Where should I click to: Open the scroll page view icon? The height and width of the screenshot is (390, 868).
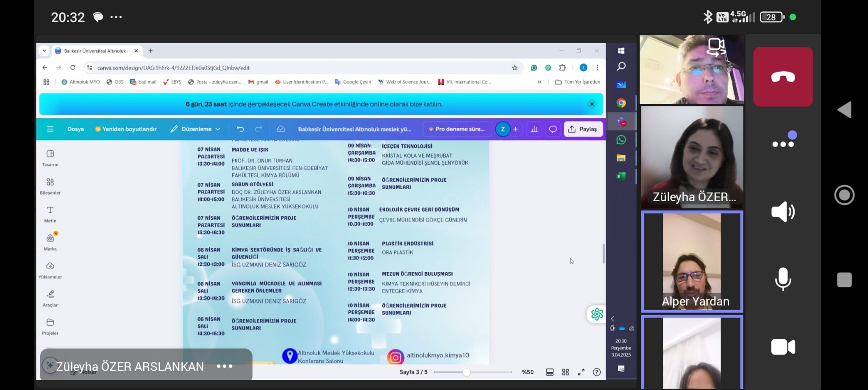(x=550, y=372)
